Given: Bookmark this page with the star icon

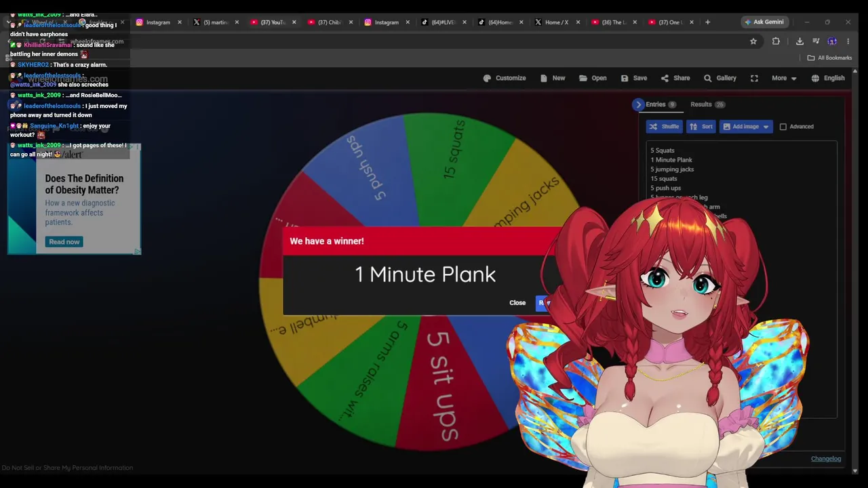Looking at the screenshot, I should [x=753, y=41].
